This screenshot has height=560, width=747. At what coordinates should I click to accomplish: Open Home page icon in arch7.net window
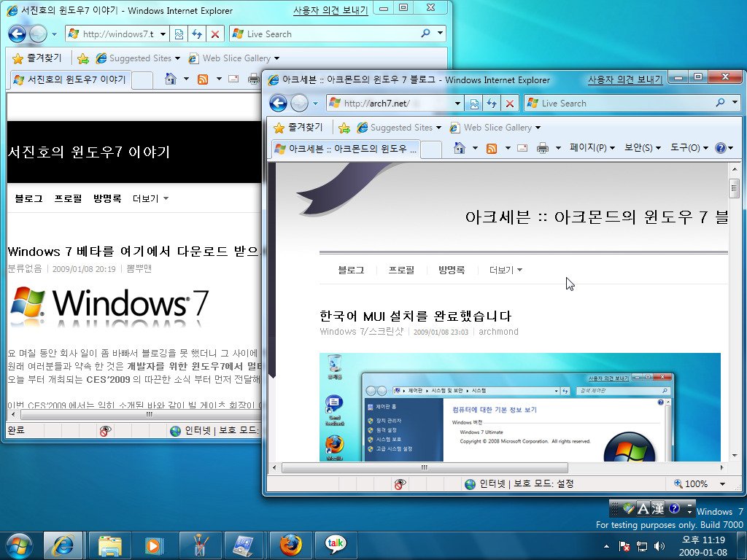click(460, 148)
